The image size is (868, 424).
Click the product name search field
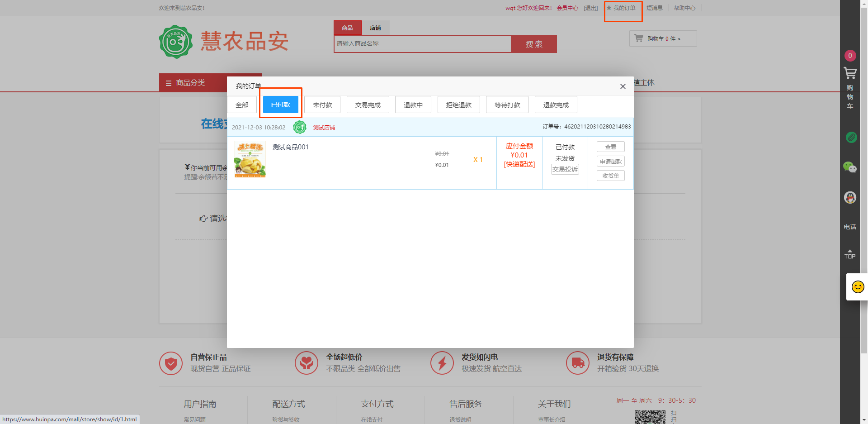(x=422, y=44)
